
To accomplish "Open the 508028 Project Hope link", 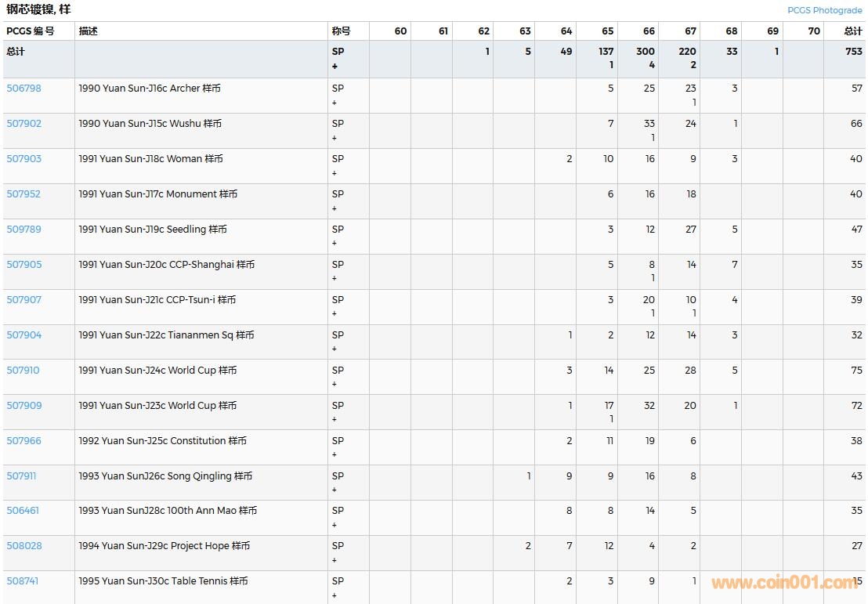I will coord(24,546).
